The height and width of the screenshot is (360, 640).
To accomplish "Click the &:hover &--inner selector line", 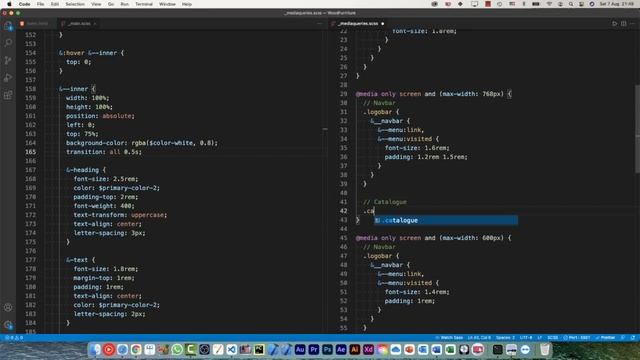I will pos(91,53).
